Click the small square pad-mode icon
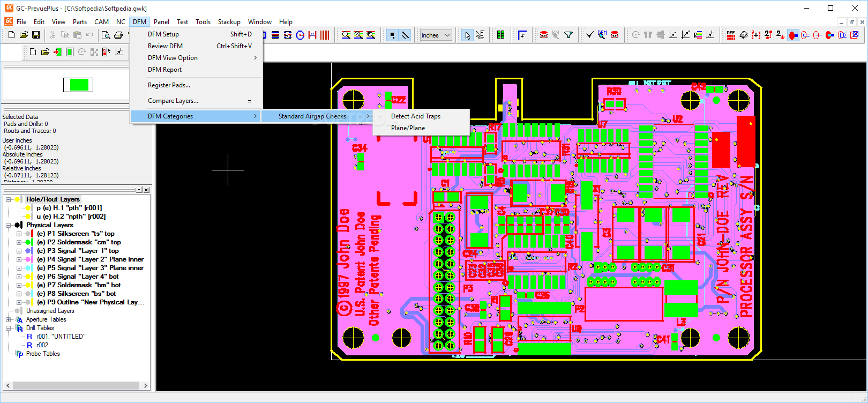The height and width of the screenshot is (403, 868). (393, 35)
